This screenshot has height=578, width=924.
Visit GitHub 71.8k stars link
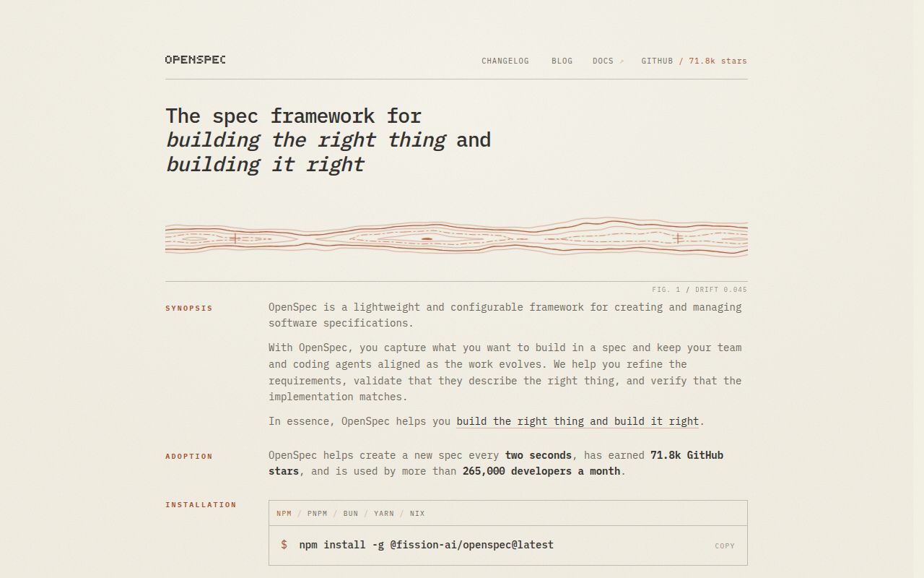point(694,61)
